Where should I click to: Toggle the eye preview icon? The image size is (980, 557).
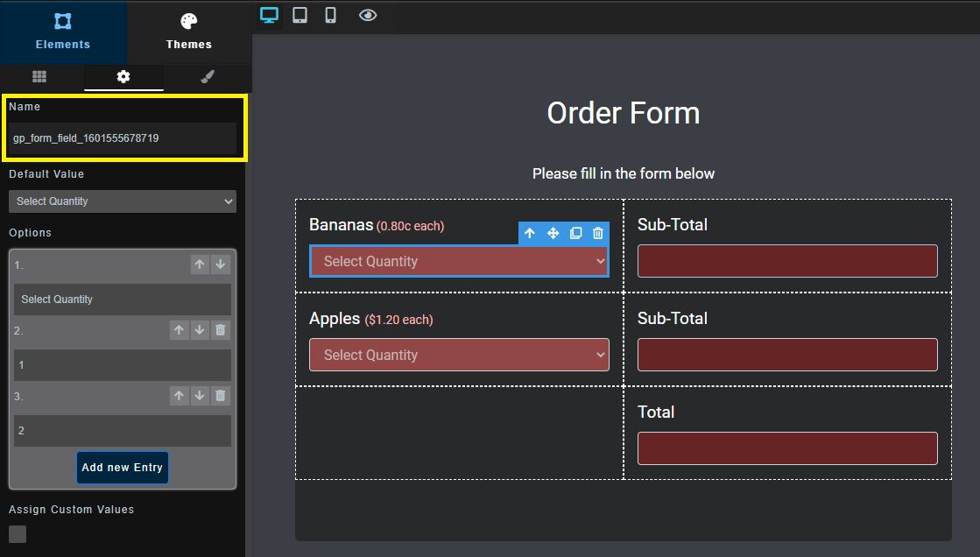click(368, 16)
